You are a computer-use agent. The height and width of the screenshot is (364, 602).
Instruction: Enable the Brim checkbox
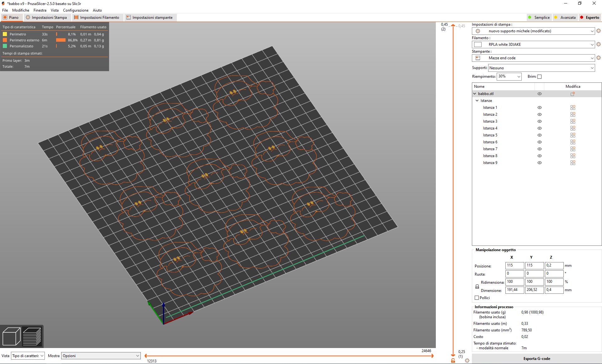(x=539, y=76)
